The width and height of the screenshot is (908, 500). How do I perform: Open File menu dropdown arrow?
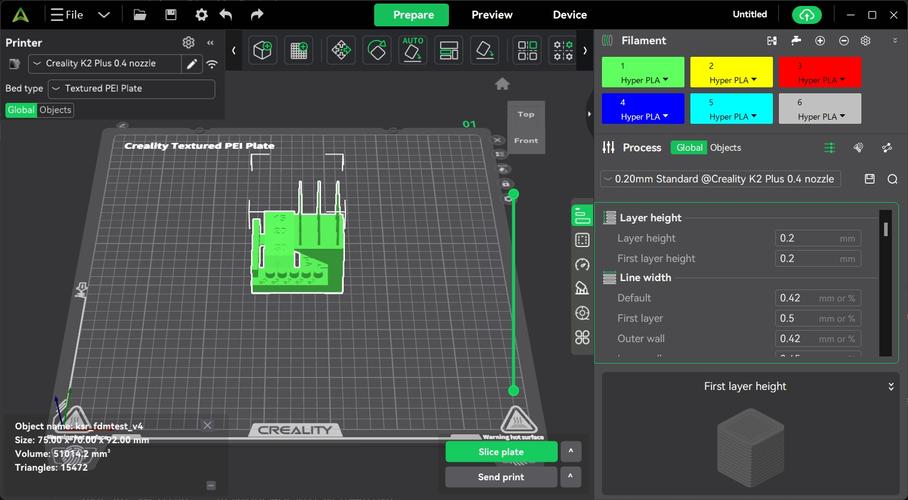click(x=104, y=15)
